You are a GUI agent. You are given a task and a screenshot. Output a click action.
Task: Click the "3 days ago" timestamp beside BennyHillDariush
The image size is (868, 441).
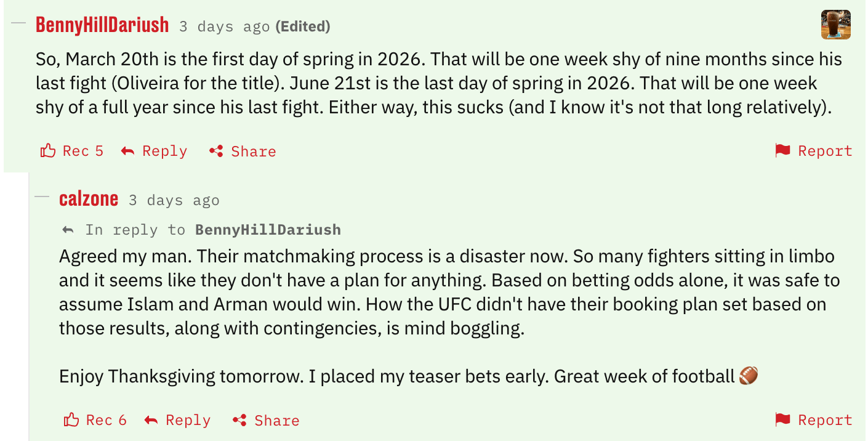tap(224, 27)
